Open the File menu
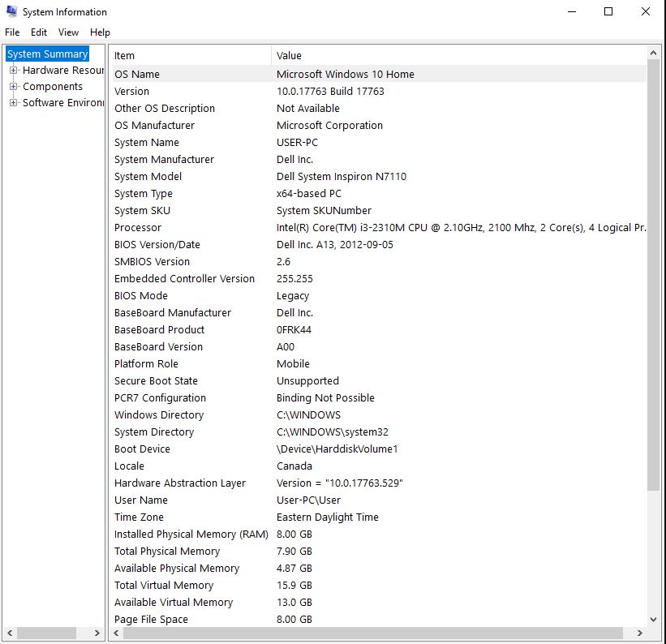 click(x=12, y=32)
